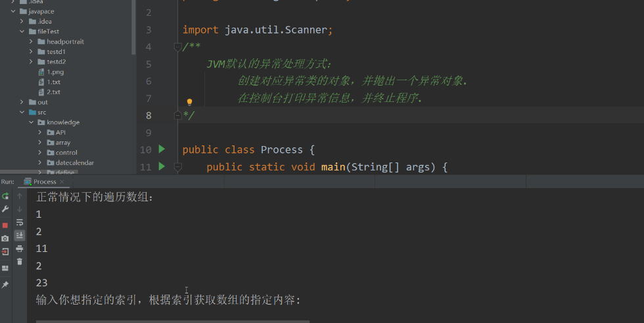Viewport: 644px width, 323px height.
Task: Show intention actions light bulb
Action: (x=189, y=102)
